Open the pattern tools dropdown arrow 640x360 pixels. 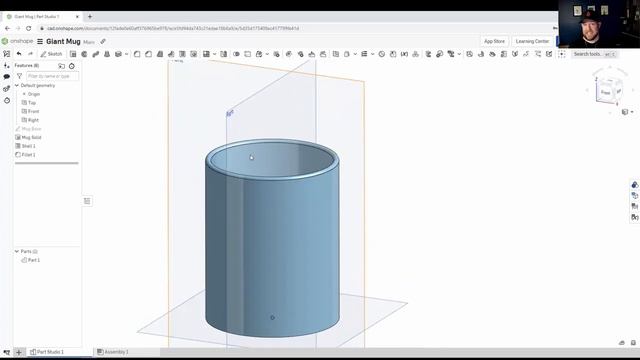(214, 54)
